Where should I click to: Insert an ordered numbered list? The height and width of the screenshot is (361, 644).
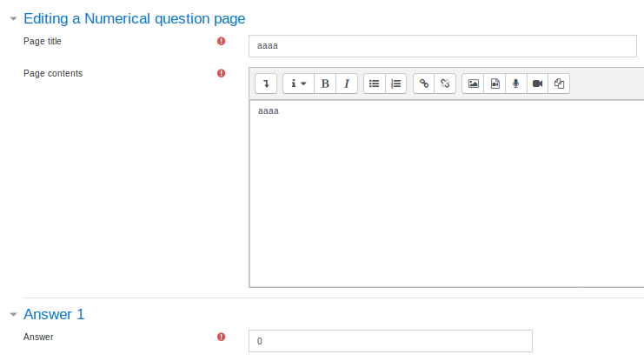tap(396, 84)
